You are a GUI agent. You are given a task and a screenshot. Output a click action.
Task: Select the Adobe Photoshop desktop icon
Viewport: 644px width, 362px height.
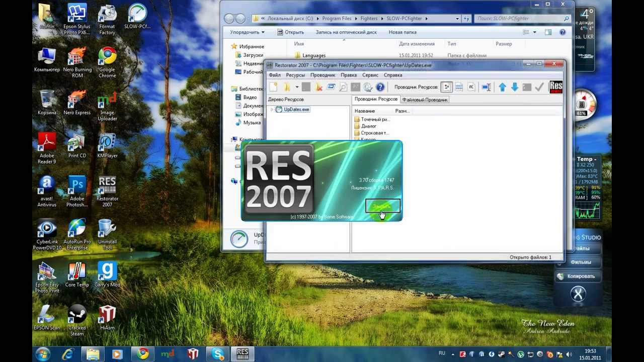[77, 191]
